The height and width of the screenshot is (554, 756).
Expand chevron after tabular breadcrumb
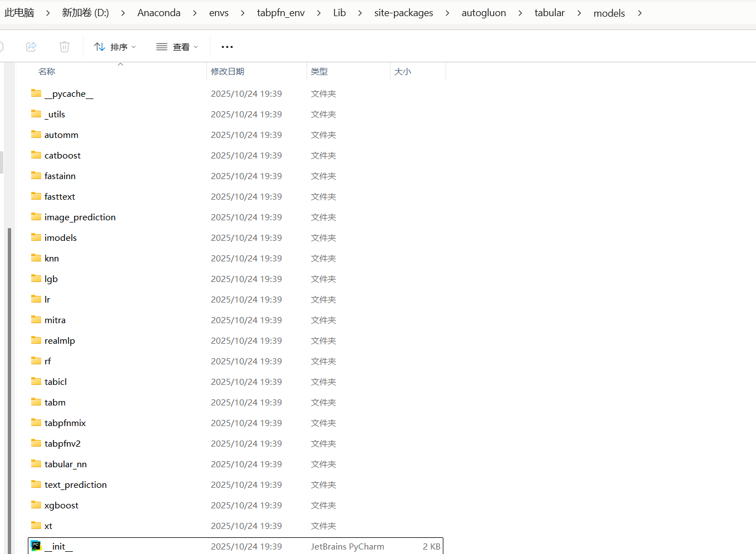pyautogui.click(x=579, y=13)
